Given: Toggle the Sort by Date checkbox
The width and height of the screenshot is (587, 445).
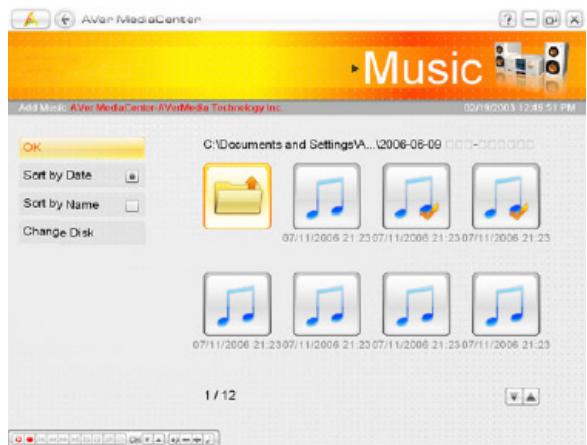Looking at the screenshot, I should (132, 176).
